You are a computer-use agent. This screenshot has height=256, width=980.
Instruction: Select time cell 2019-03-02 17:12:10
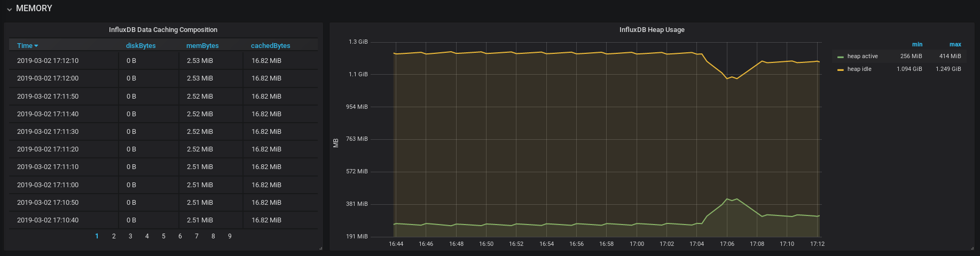48,61
